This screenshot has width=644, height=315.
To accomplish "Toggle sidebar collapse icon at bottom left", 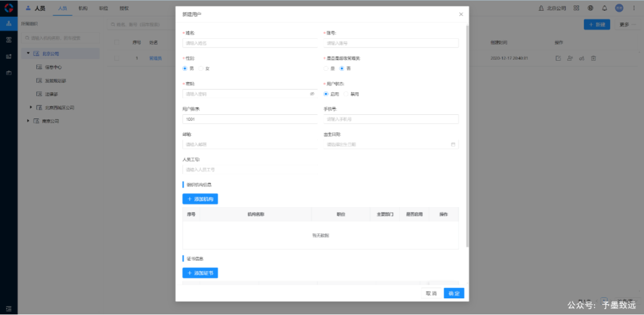I will [8, 308].
